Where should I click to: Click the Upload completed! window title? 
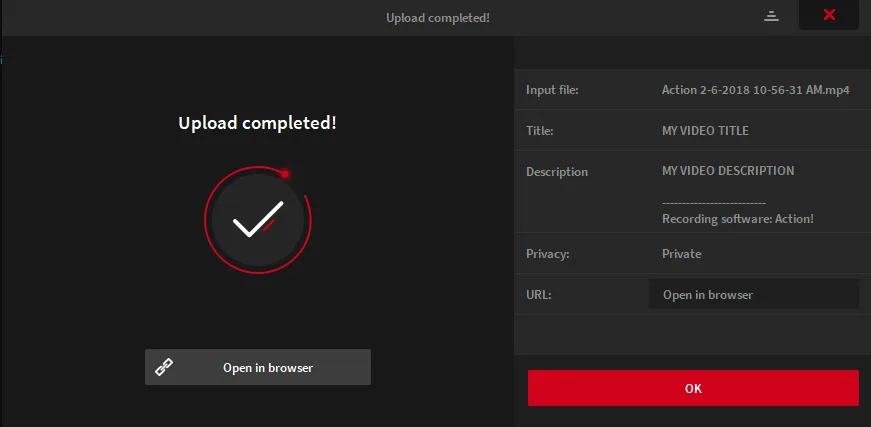[x=438, y=18]
